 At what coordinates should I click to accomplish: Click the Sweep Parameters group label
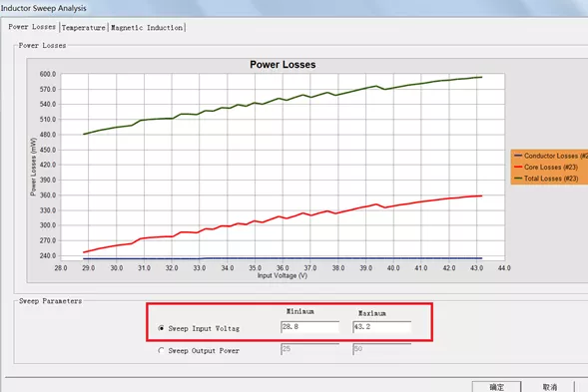tap(50, 301)
